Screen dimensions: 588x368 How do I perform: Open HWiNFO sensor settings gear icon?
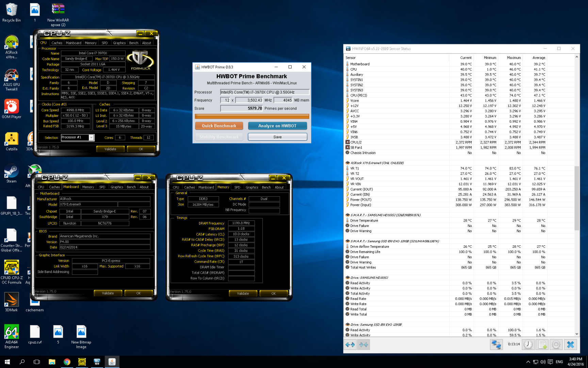tap(556, 344)
